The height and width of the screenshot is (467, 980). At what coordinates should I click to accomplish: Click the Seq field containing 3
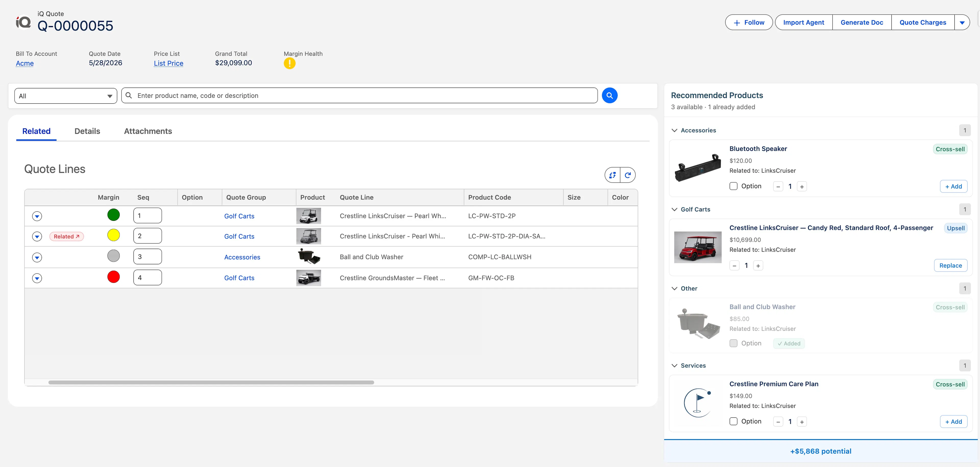pos(148,257)
